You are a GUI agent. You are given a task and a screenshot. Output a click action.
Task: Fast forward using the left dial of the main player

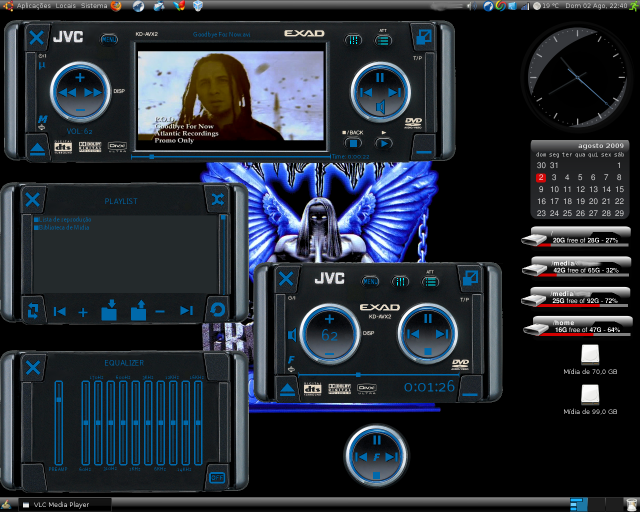(93, 93)
